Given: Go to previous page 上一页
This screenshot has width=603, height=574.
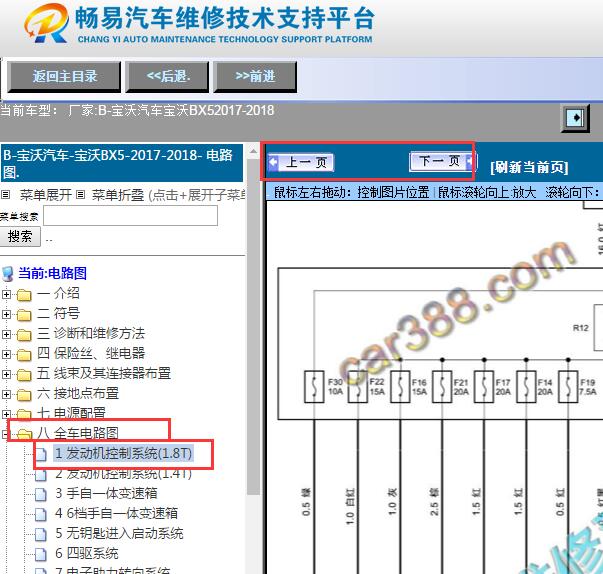Looking at the screenshot, I should (x=301, y=162).
